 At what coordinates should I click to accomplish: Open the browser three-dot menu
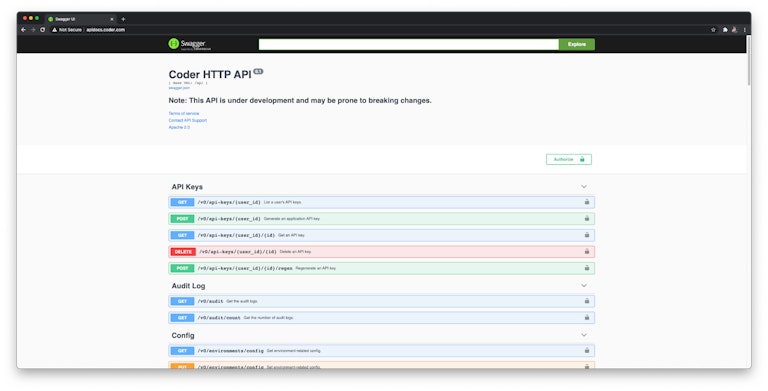(x=744, y=30)
